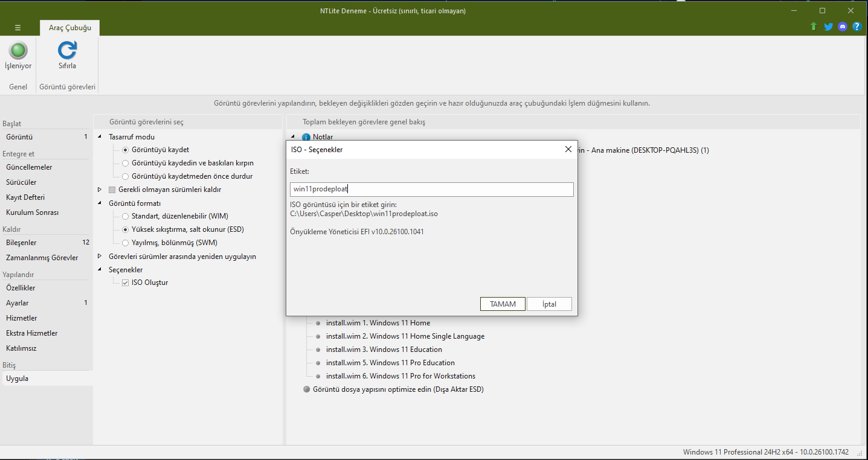Open Zamanlanmış Görevler in the sidebar
868x460 pixels.
click(x=47, y=258)
